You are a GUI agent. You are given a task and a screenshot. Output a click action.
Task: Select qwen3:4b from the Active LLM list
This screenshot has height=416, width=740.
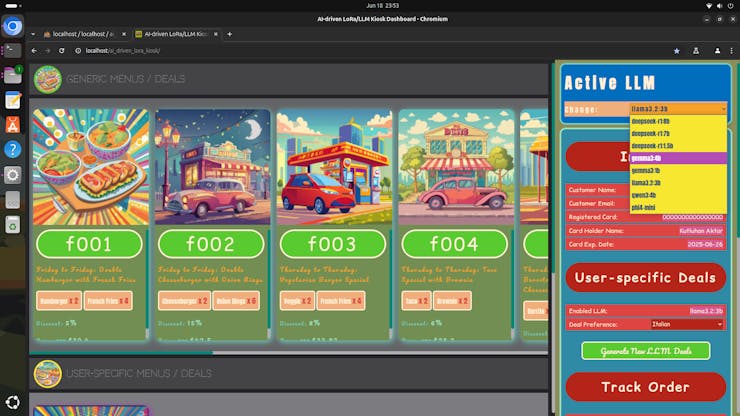tap(645, 195)
